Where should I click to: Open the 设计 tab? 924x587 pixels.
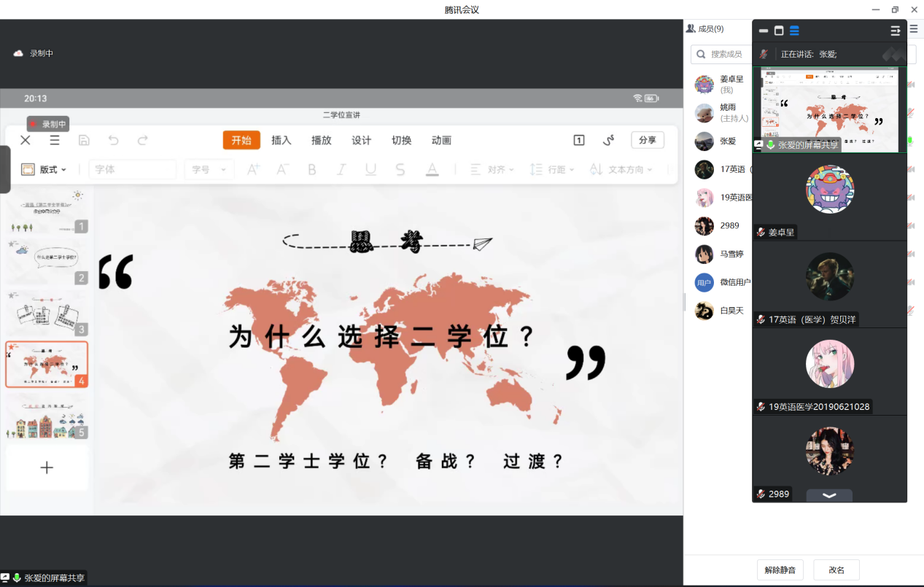click(x=361, y=140)
